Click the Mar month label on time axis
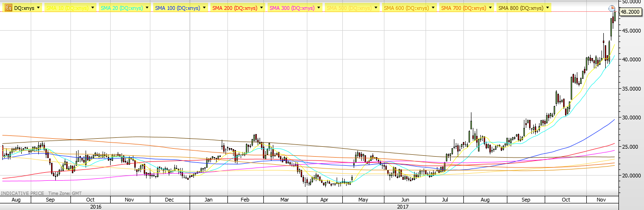Image resolution: width=644 pixels, height=210 pixels. [285, 200]
